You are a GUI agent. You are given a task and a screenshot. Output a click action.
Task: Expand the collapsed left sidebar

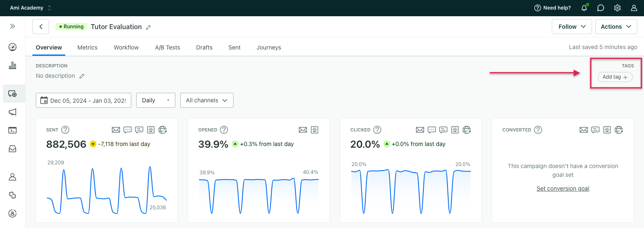point(12,26)
